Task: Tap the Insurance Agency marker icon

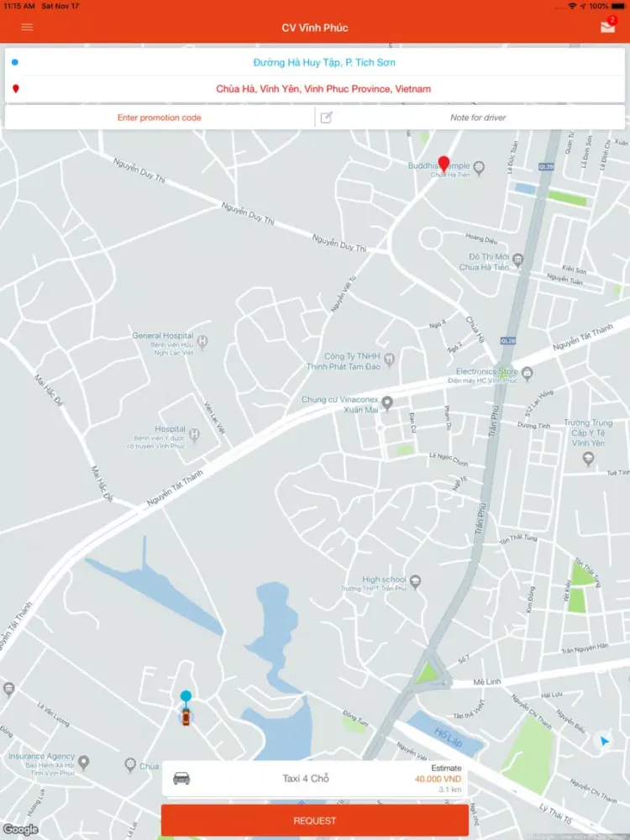Action: (x=83, y=761)
